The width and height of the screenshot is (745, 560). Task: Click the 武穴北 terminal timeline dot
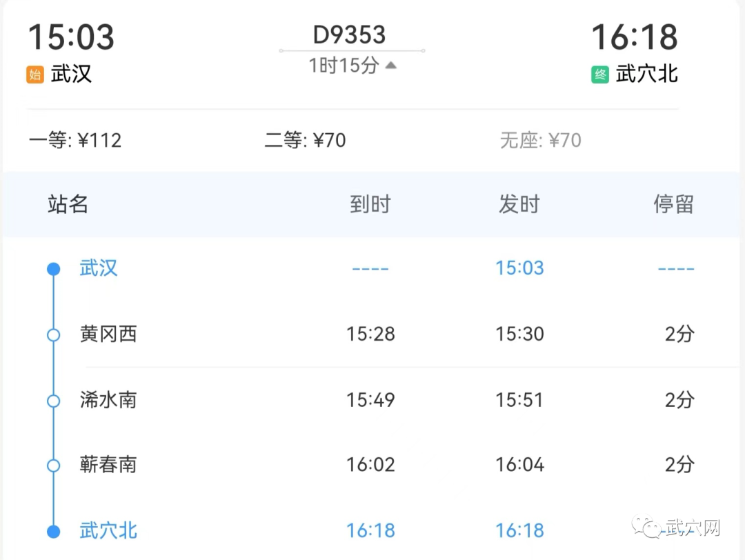[53, 531]
